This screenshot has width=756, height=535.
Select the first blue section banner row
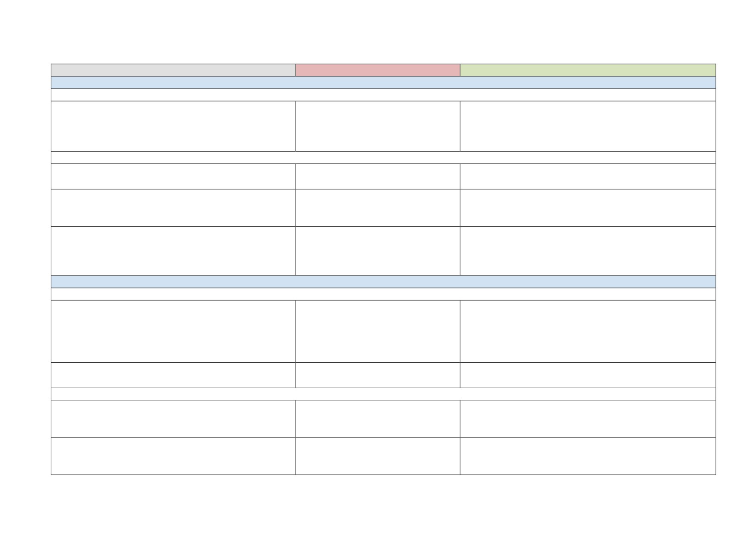pyautogui.click(x=383, y=82)
